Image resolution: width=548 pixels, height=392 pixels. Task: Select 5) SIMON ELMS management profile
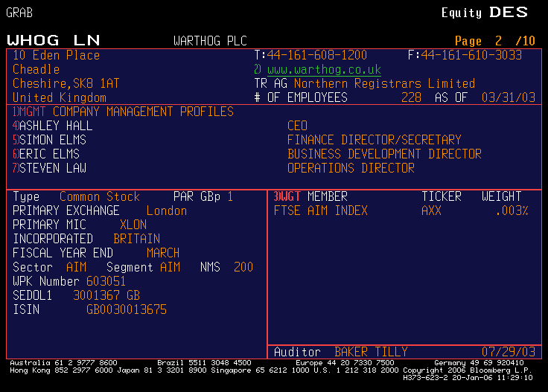coord(49,140)
